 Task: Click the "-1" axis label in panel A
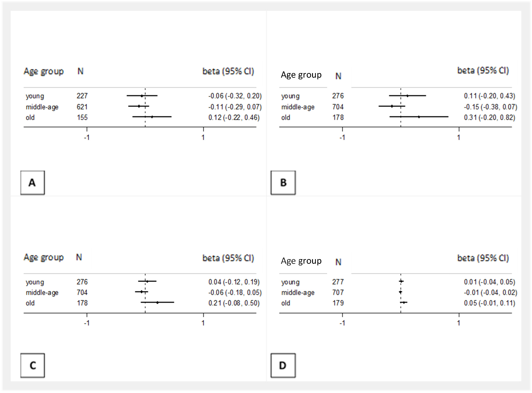point(87,138)
